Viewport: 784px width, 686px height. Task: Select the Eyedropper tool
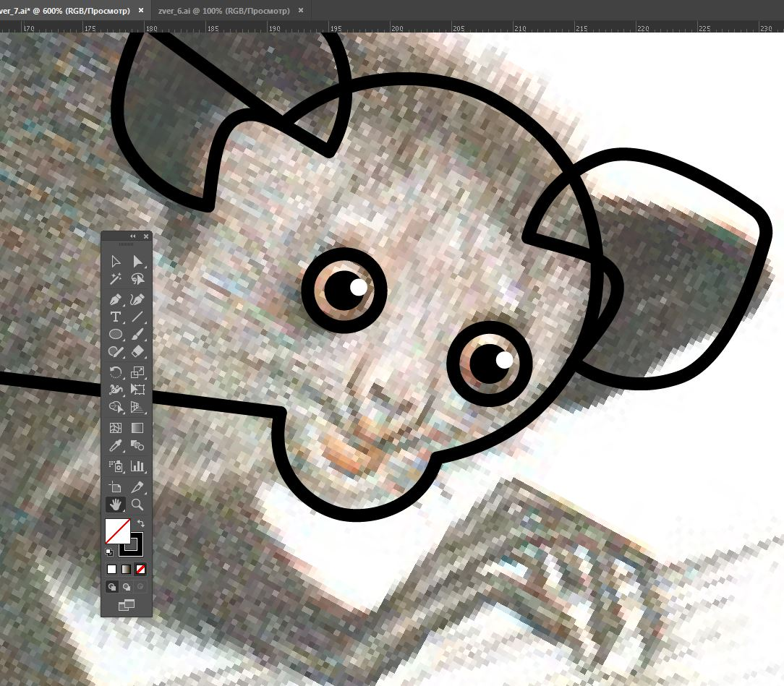(x=116, y=446)
